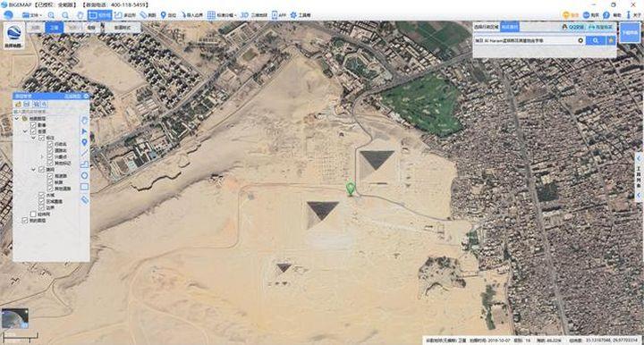The height and width of the screenshot is (345, 644).
Task: Select the marker pin tool in the layer panel's drawing strip
Action: coord(85,142)
